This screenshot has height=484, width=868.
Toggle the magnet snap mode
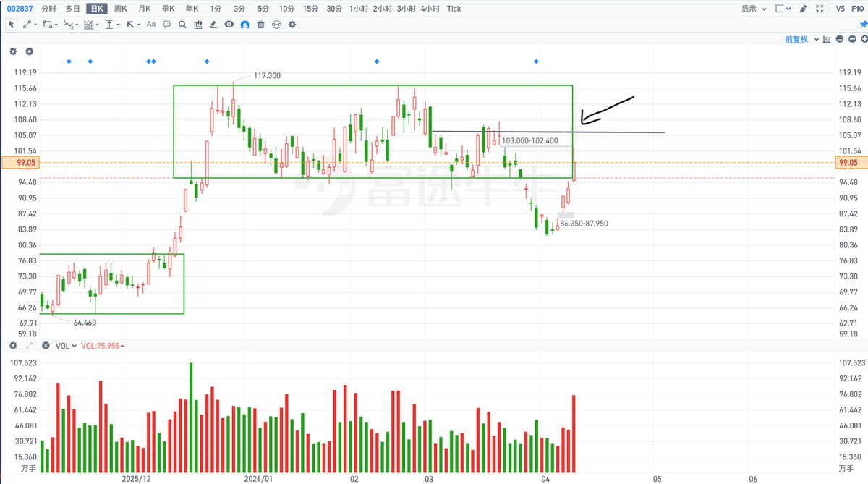(244, 25)
